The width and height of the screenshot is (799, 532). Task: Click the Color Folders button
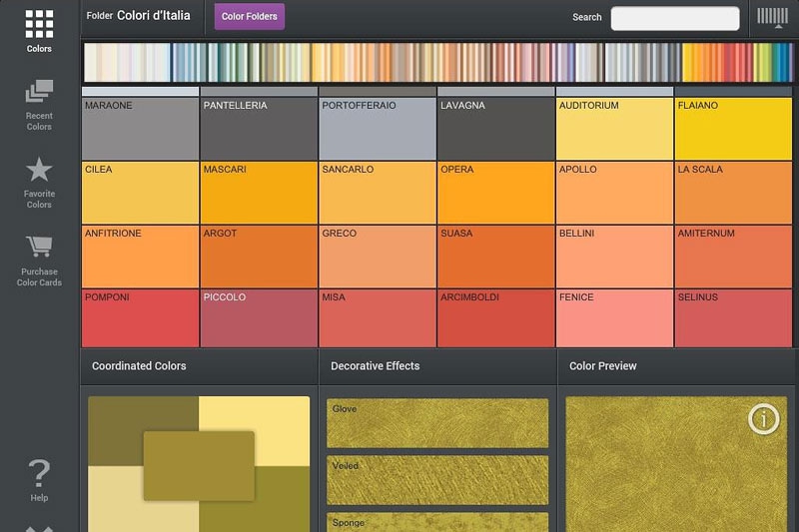point(249,16)
